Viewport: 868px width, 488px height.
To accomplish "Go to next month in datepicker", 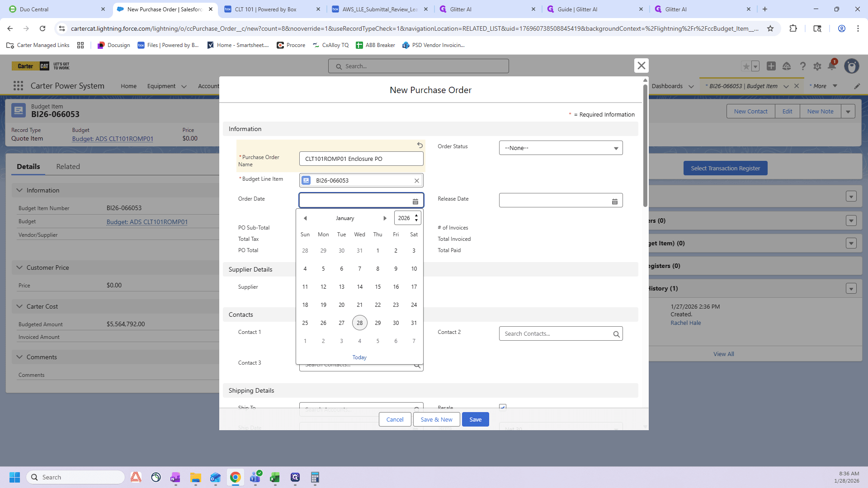I will 385,218.
